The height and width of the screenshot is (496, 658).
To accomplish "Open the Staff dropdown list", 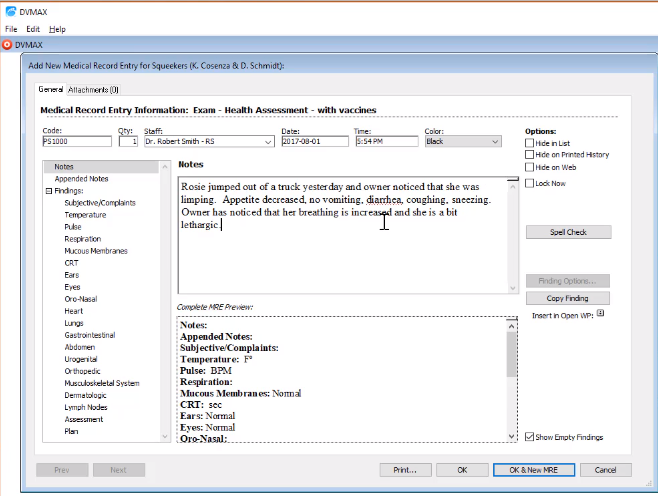I will pyautogui.click(x=268, y=142).
